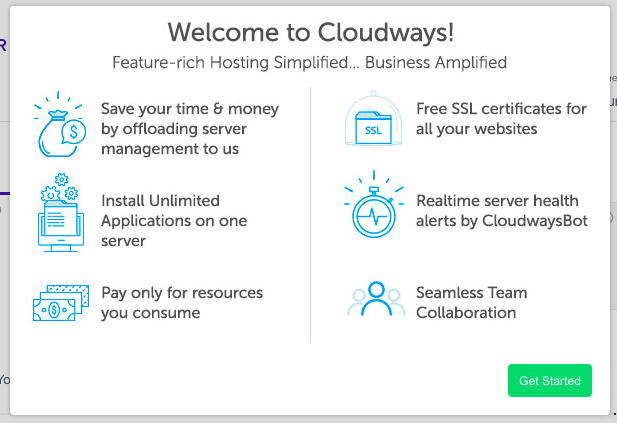
Task: Click the Seamless Team Collaboration text
Action: (x=471, y=303)
